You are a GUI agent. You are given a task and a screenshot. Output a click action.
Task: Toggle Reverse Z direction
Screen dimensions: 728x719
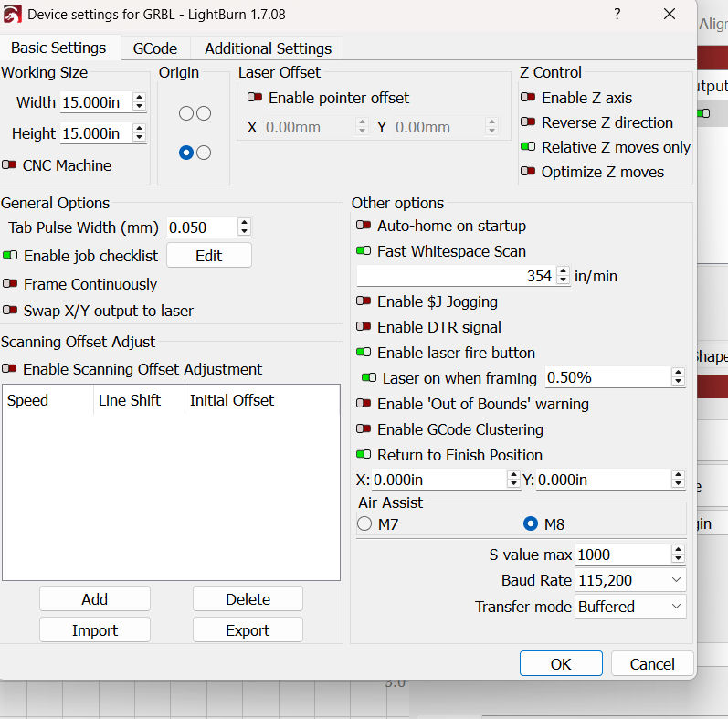528,122
